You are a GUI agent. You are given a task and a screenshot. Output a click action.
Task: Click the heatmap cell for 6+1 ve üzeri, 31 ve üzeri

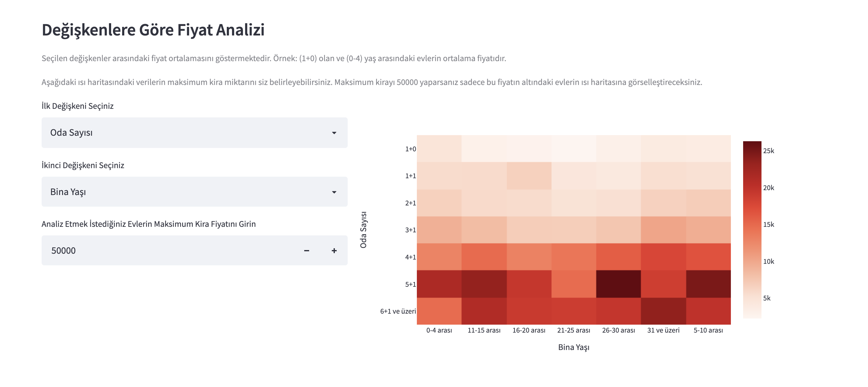tap(663, 311)
